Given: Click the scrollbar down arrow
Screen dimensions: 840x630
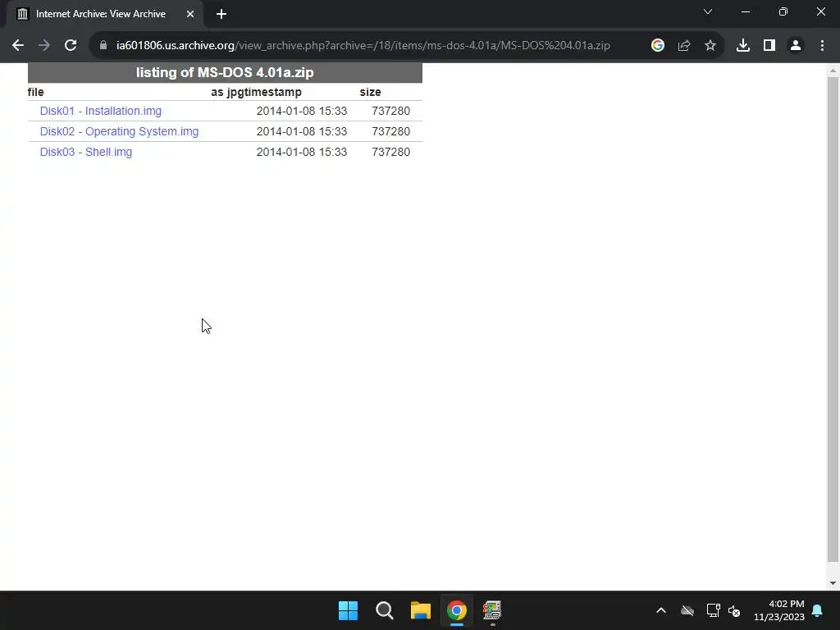Looking at the screenshot, I should tap(833, 583).
